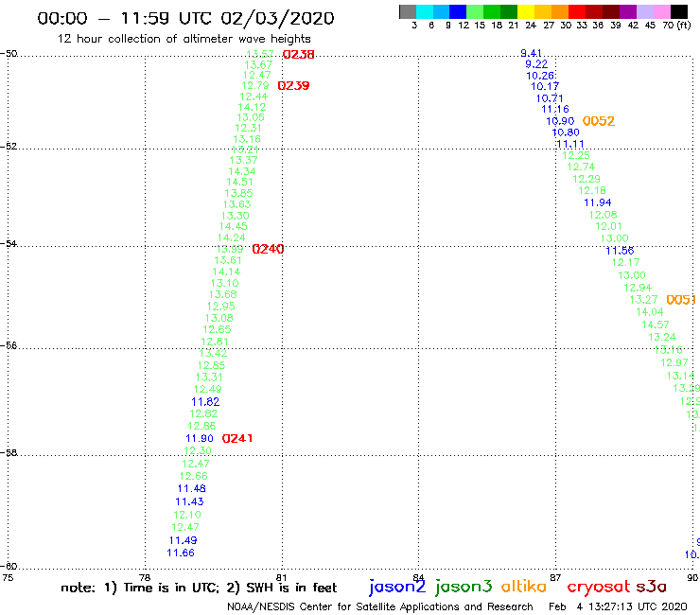Select the bright red swatch in the legend

point(577,11)
